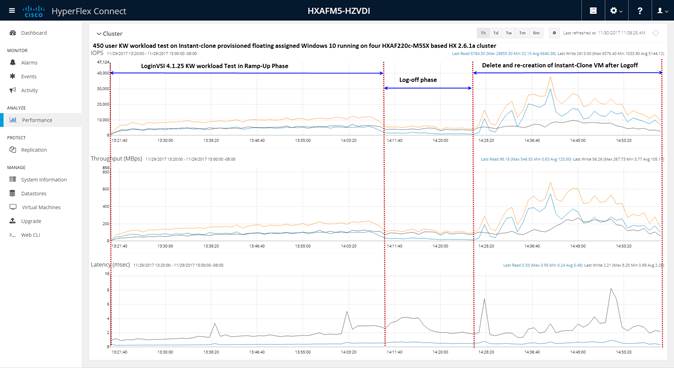Click the PROTECT section heading
The height and width of the screenshot is (368, 674).
(x=16, y=138)
